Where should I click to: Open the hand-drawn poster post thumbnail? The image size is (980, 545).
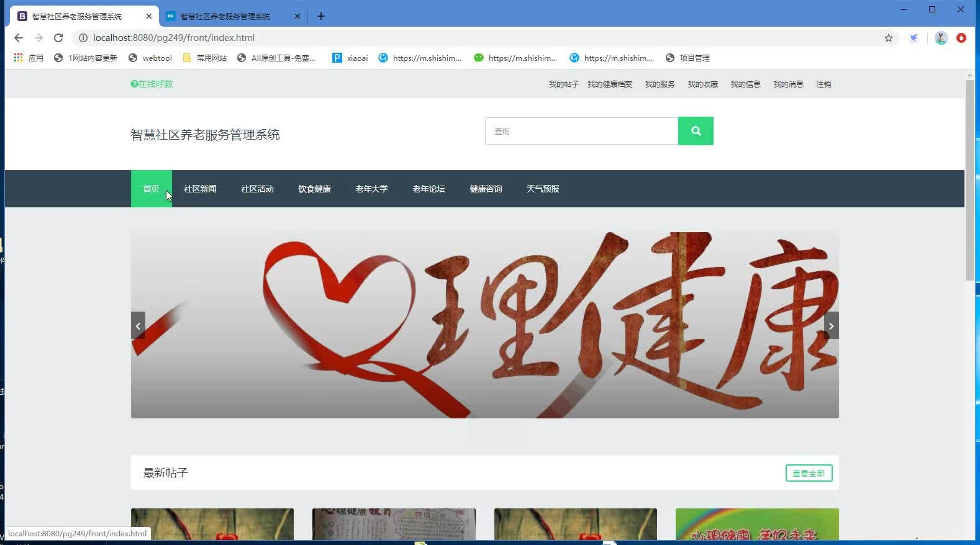tap(394, 524)
